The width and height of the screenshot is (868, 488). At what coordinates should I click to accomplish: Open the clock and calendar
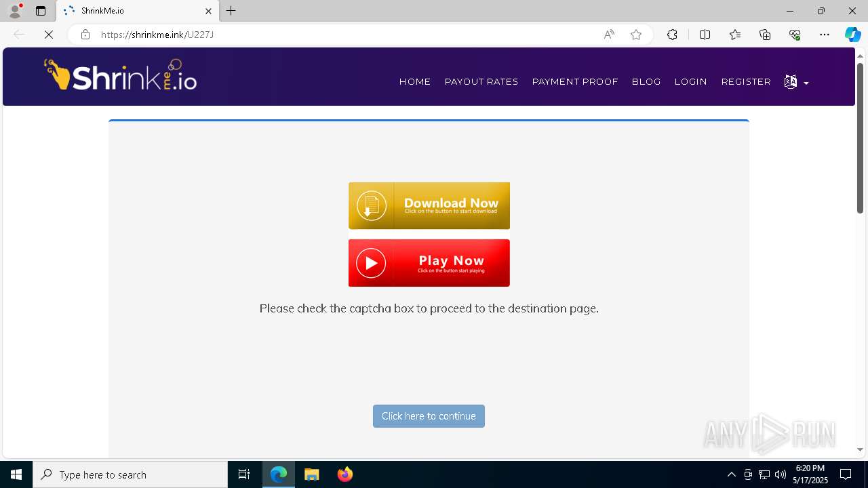810,474
